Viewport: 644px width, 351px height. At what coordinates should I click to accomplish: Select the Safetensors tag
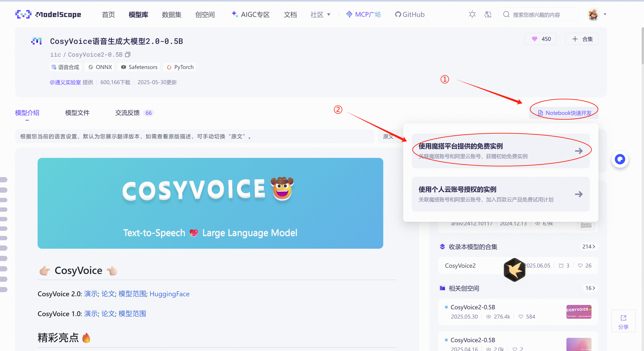[139, 67]
